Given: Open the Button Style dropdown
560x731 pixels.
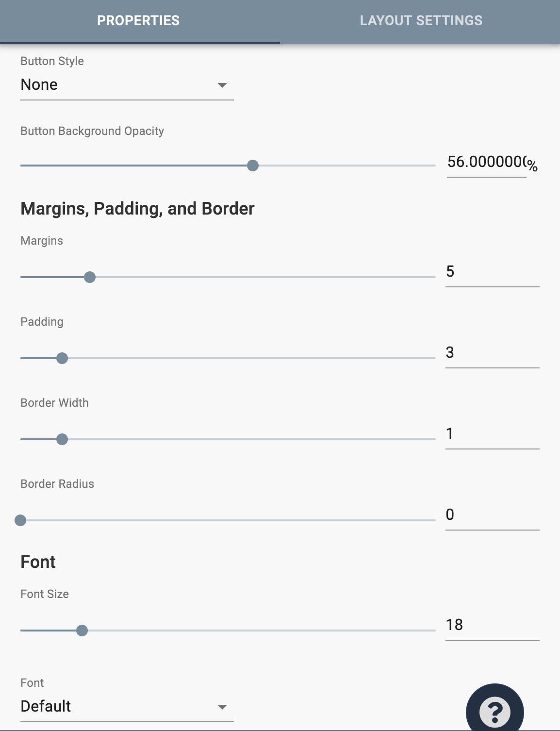Looking at the screenshot, I should [x=126, y=85].
